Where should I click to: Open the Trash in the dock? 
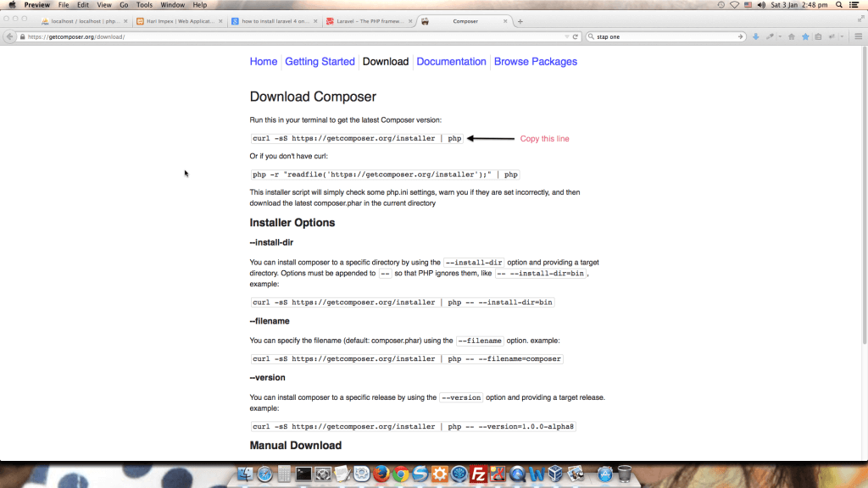[x=625, y=474]
